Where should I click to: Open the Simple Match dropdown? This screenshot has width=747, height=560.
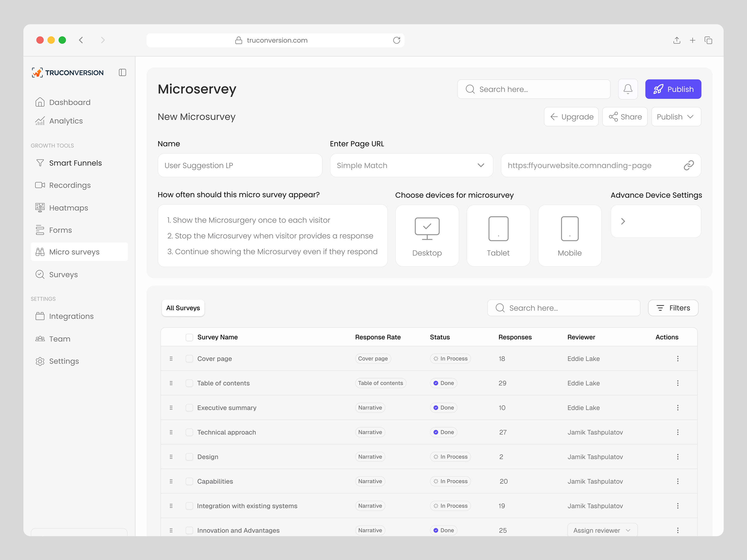[411, 165]
